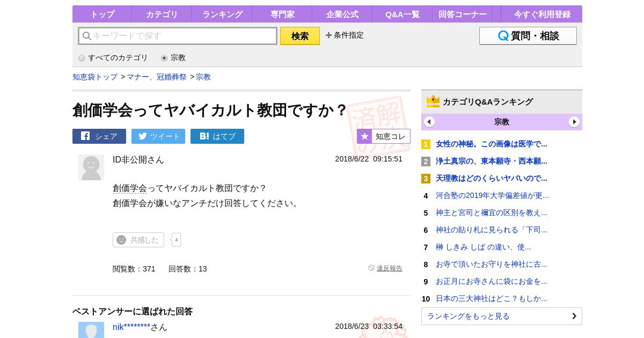
Task: Open the カテゴリ tab
Action: (x=162, y=14)
